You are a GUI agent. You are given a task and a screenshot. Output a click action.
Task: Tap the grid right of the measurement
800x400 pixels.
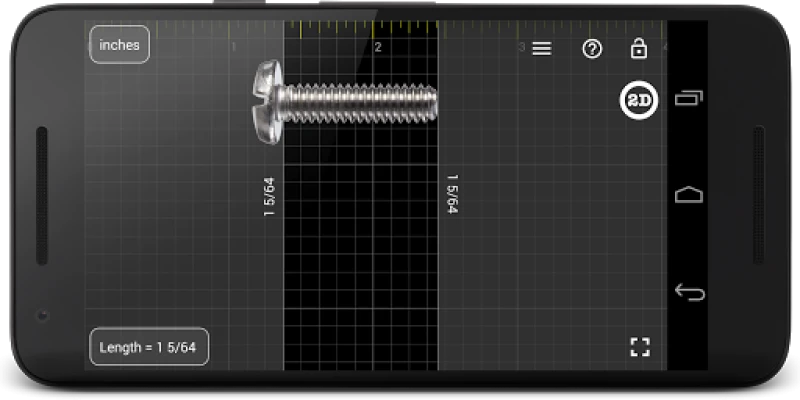[x=550, y=250]
